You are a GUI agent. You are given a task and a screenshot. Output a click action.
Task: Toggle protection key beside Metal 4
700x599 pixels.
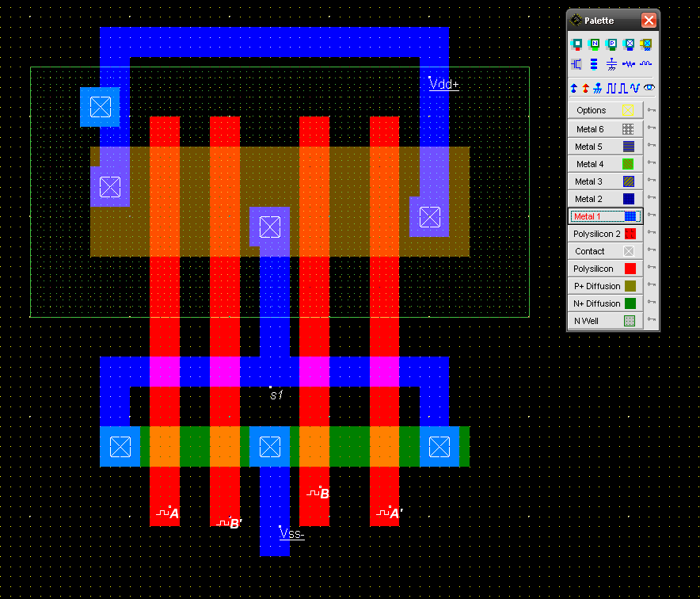(x=652, y=162)
